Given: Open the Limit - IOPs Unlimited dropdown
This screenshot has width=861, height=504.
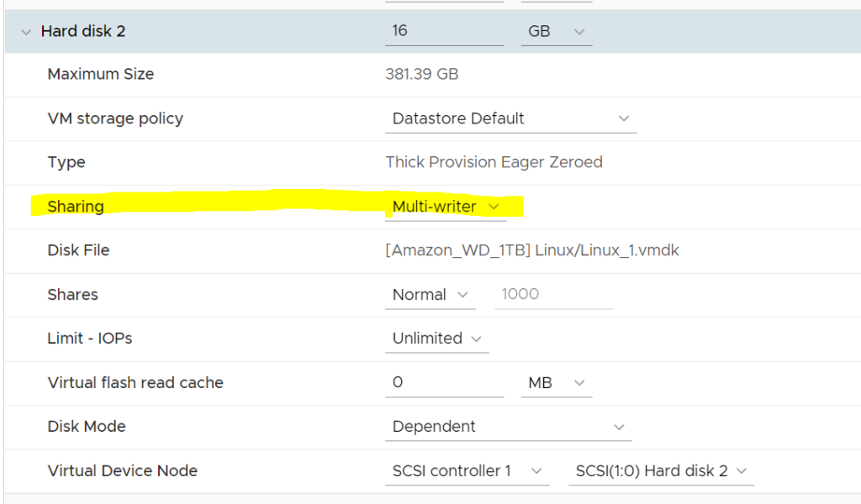Looking at the screenshot, I should click(436, 339).
